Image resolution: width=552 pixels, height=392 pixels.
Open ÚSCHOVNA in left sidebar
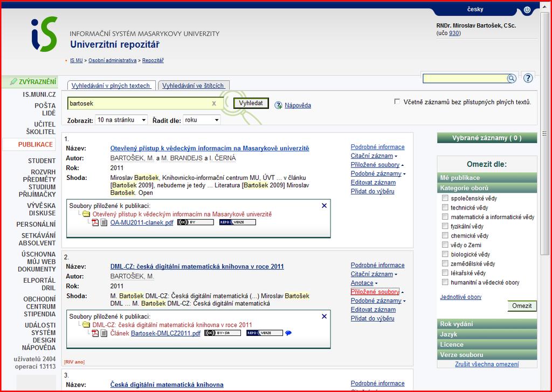[x=39, y=254]
